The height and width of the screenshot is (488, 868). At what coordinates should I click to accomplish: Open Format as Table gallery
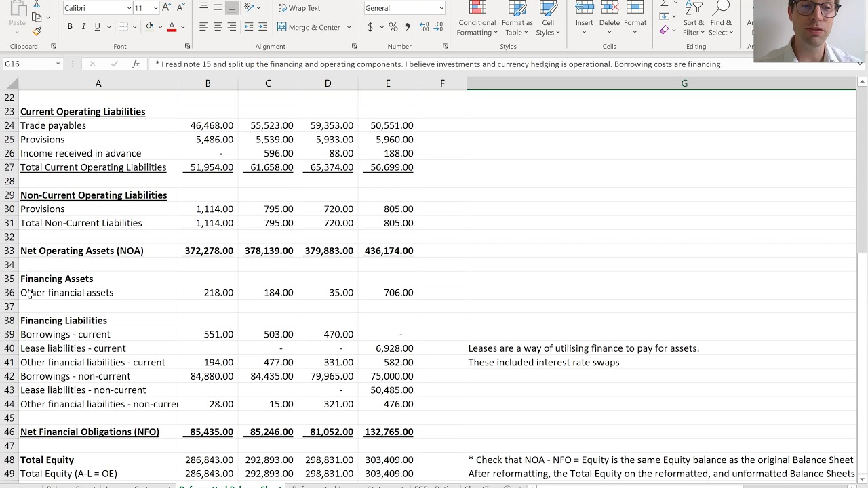[517, 19]
